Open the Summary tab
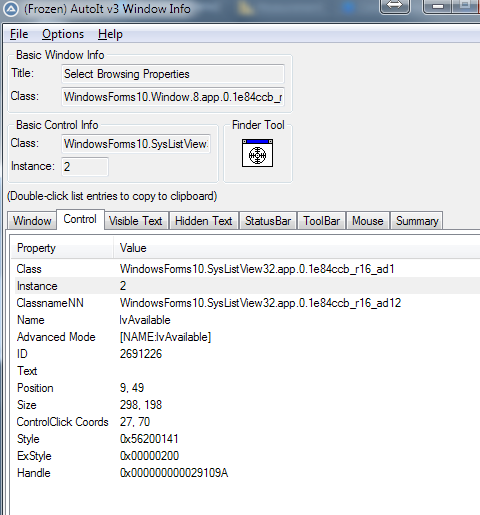This screenshot has width=480, height=515. [x=417, y=221]
